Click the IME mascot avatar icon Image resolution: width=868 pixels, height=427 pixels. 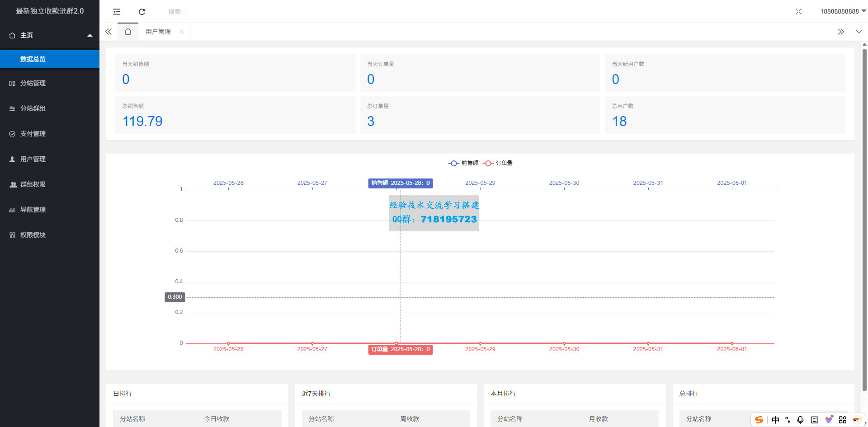(x=856, y=420)
